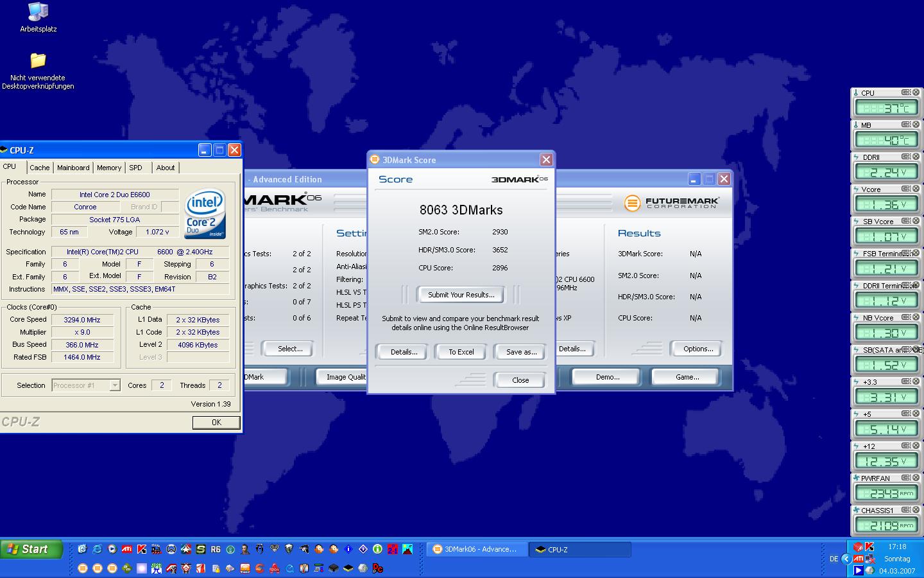This screenshot has width=924, height=578.
Task: Click the red A 1200x icon in quick launch
Action: (275, 568)
